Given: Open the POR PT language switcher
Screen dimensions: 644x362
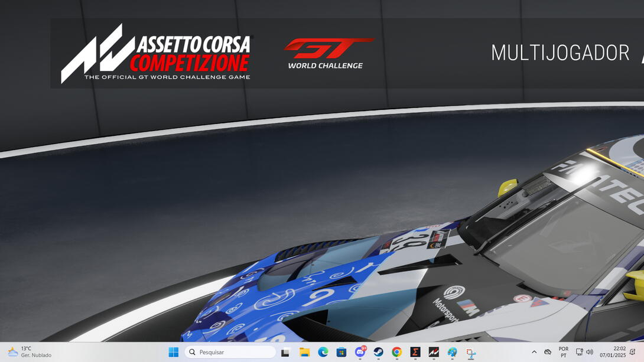Looking at the screenshot, I should pyautogui.click(x=564, y=352).
